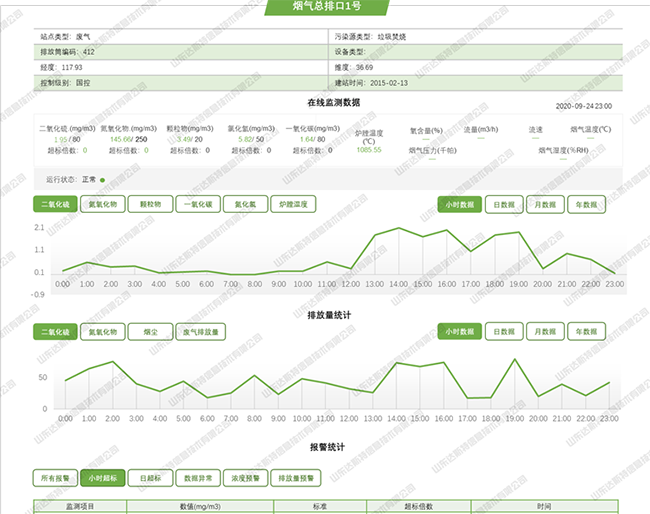Select 年数据 in 排放量统计 section
The width and height of the screenshot is (650, 514).
pyautogui.click(x=588, y=332)
